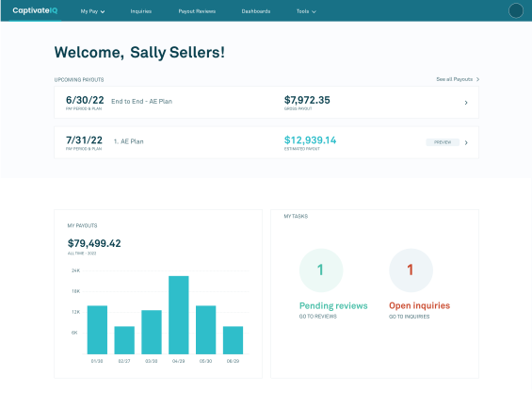This screenshot has height=409, width=532.
Task: Select the 04/29 bar in payouts chart
Action: 179,316
